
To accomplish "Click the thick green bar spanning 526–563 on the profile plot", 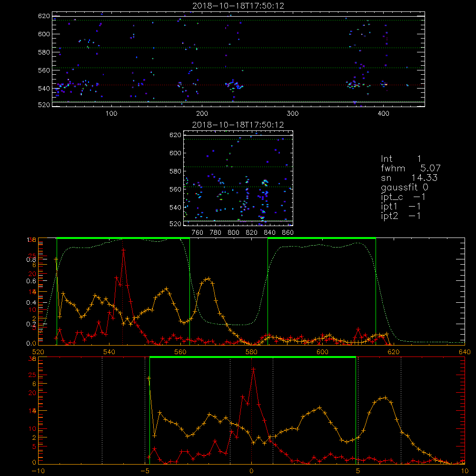I will click(123, 238).
